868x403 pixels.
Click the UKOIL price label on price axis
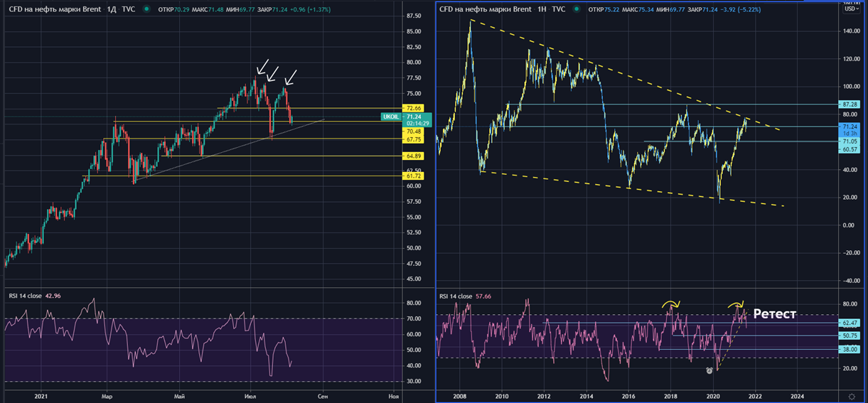(x=391, y=117)
